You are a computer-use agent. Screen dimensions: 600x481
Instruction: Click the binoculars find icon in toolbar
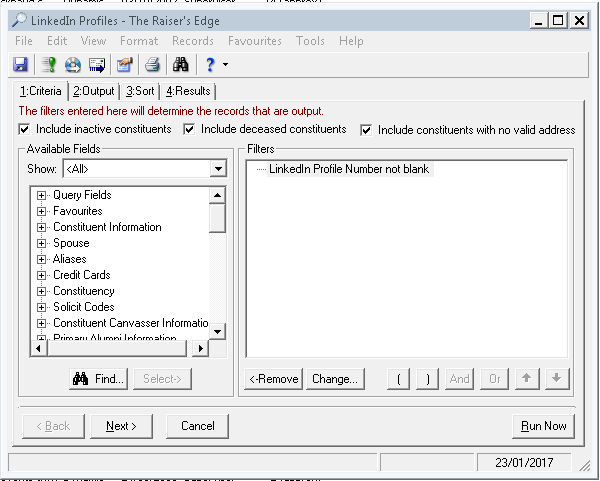[x=181, y=64]
